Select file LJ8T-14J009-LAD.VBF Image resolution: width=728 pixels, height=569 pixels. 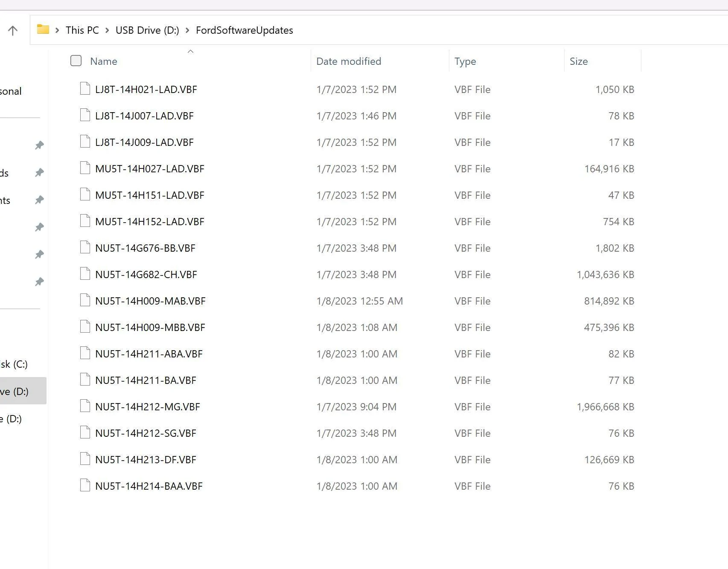(144, 142)
